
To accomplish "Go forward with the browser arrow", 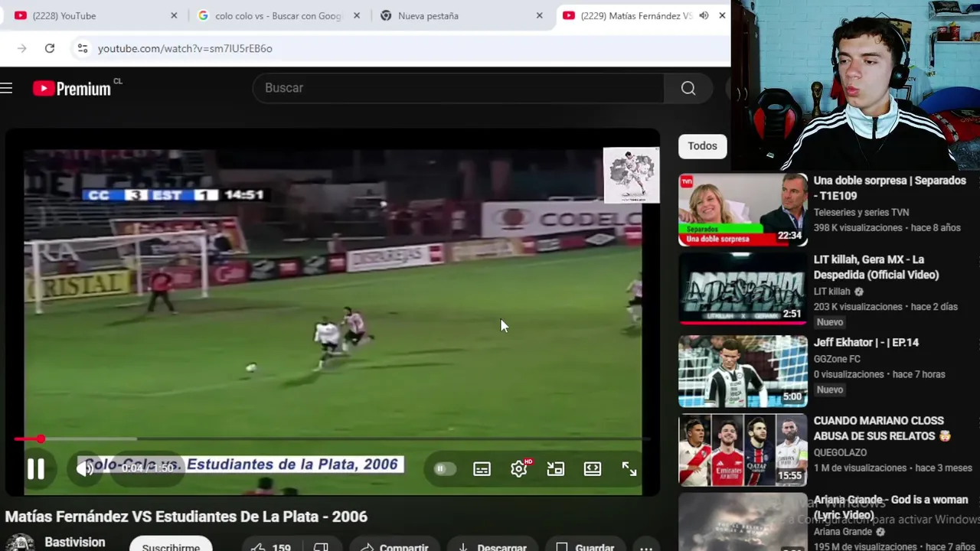I will (21, 48).
